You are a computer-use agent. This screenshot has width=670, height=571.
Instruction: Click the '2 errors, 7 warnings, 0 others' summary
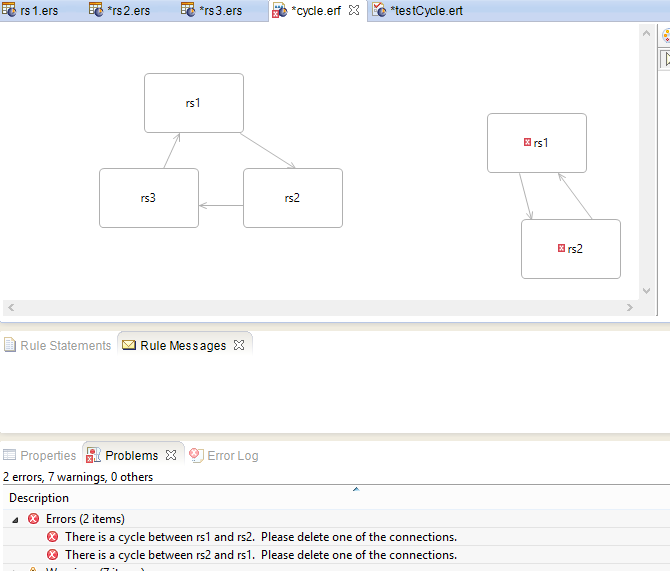(x=78, y=477)
